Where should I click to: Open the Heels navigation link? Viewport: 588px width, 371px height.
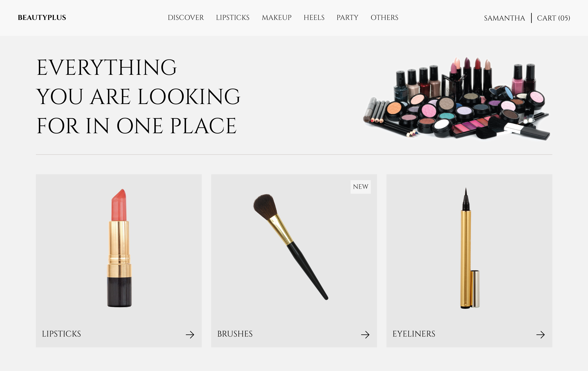tap(314, 18)
